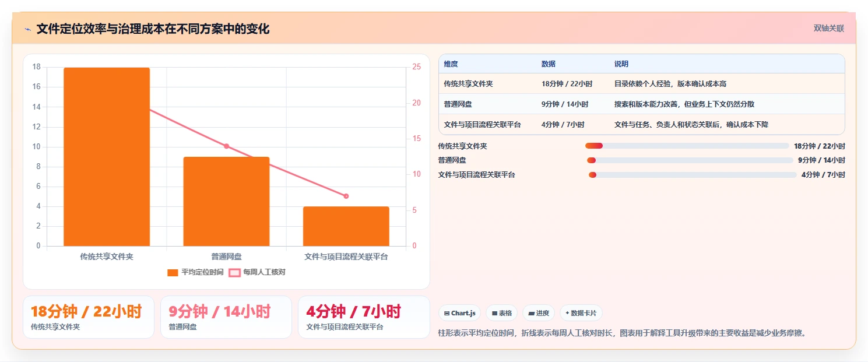The image size is (868, 362).
Task: Open the 4分钟 / 7小时 data card
Action: [364, 317]
